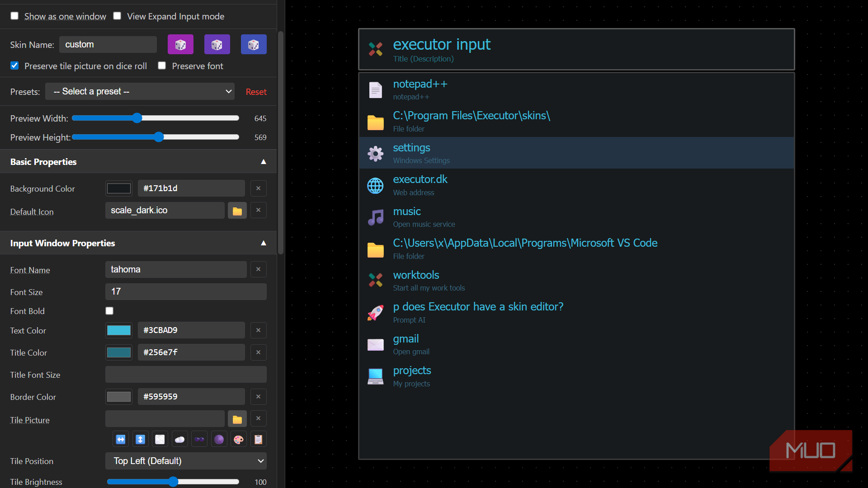Clear the Text Color value
This screenshot has height=488, width=868.
click(x=258, y=330)
